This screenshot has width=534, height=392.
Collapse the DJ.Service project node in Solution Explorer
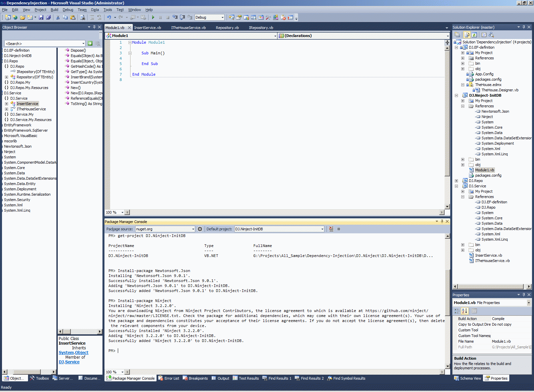coord(456,186)
